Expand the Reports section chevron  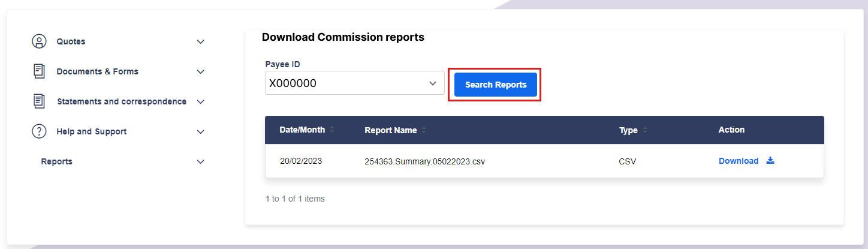point(201,162)
